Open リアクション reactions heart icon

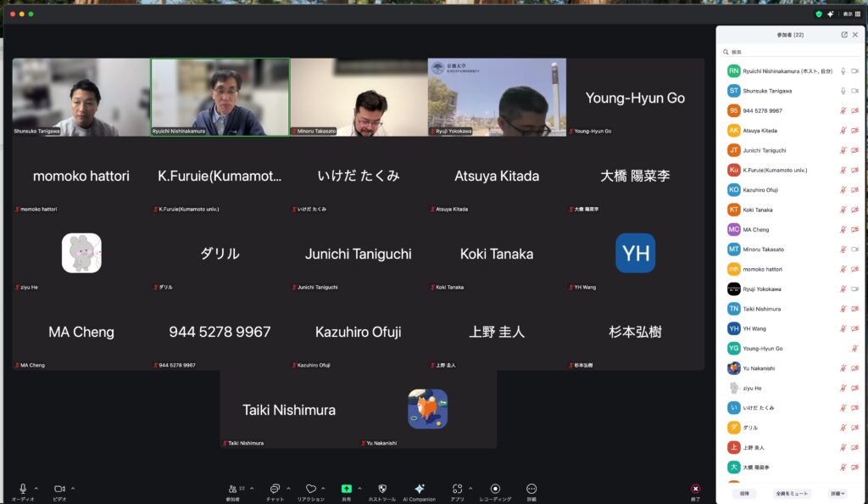click(x=310, y=490)
